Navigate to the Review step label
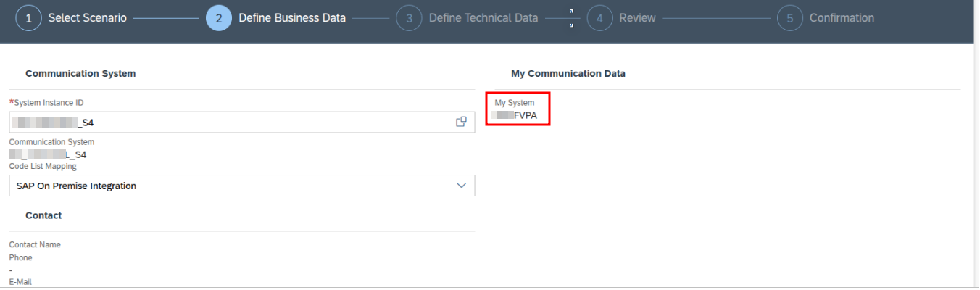 coord(637,18)
